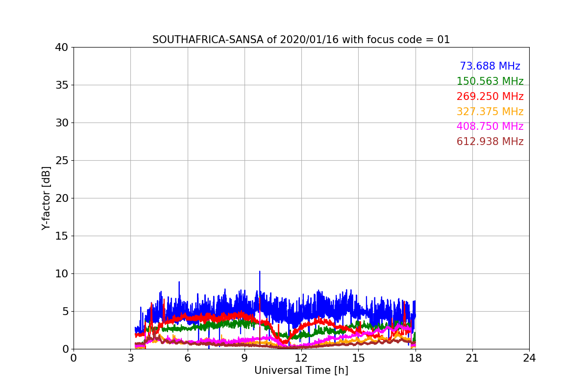Click the y-axis tick label 40
Screen dimensions: 588x392
point(62,48)
